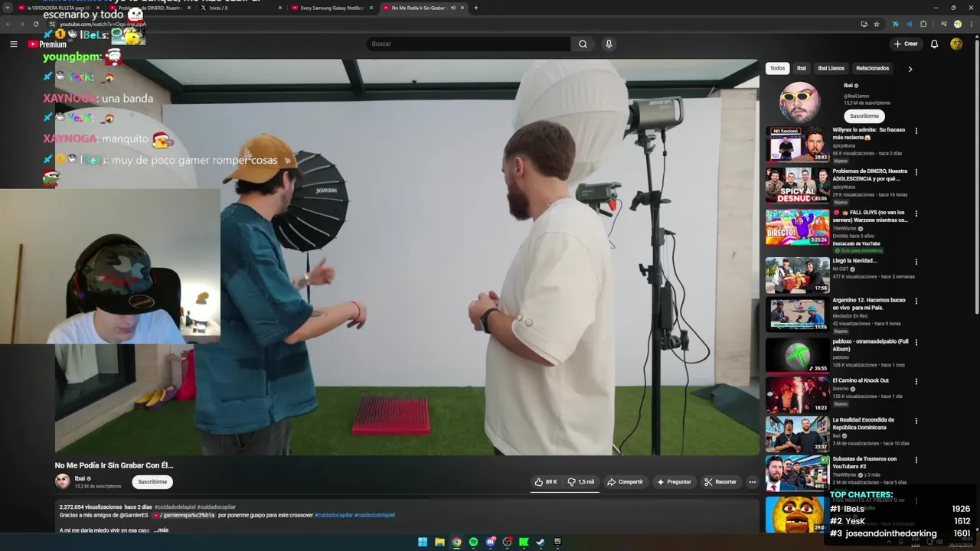Click the Crear button
This screenshot has width=980, height=551.
pyautogui.click(x=906, y=44)
